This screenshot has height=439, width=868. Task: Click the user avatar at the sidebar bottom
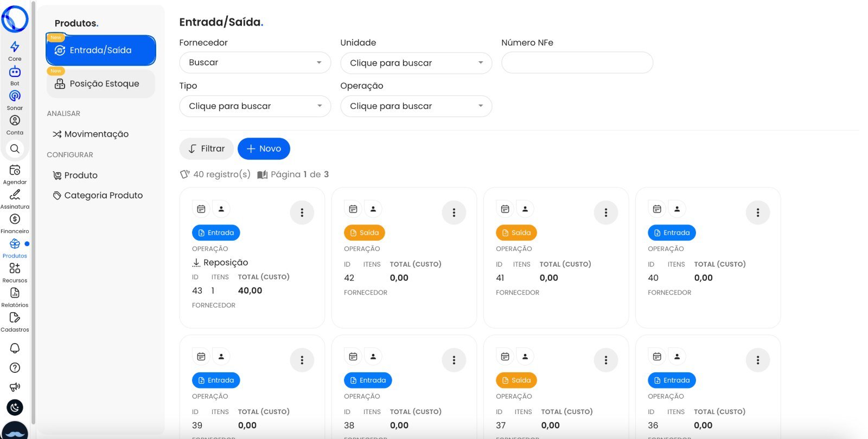[15, 431]
